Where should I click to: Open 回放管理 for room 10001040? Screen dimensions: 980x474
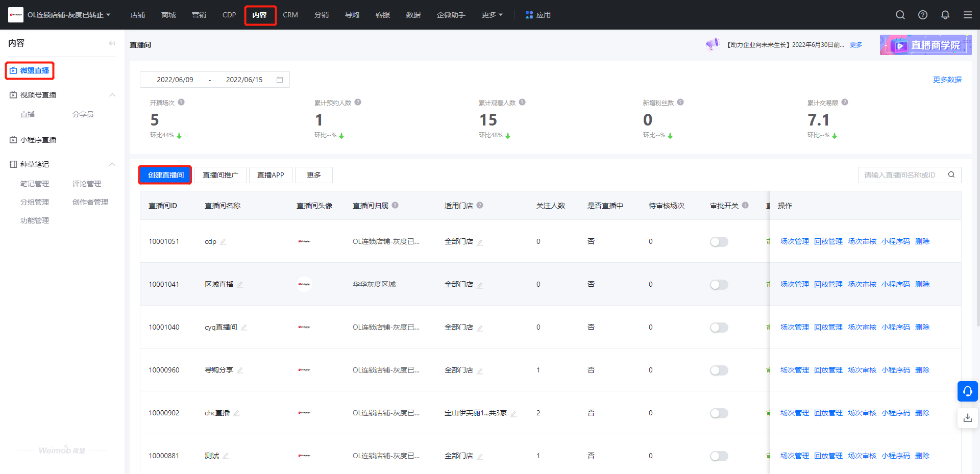(828, 328)
